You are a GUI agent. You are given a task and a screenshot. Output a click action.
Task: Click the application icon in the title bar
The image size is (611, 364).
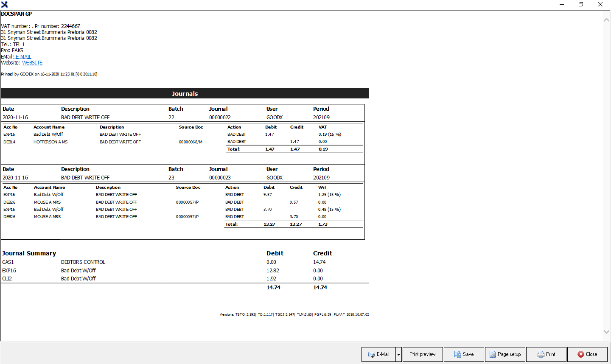click(4, 4)
